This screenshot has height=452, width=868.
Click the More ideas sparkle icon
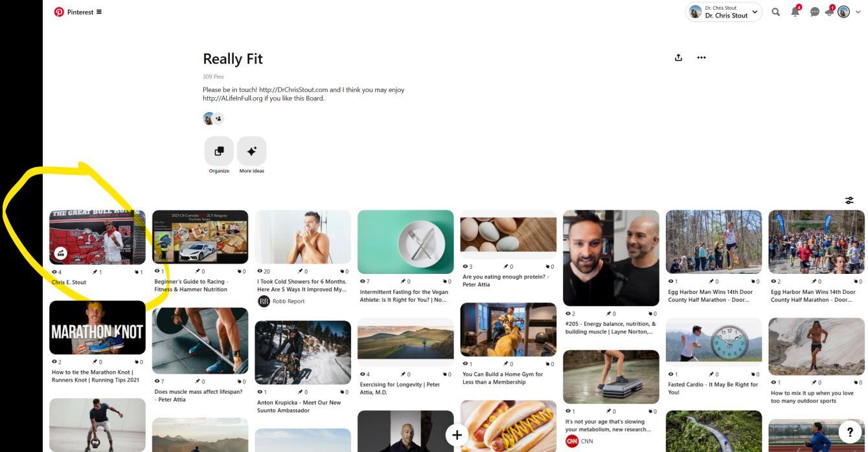[251, 151]
